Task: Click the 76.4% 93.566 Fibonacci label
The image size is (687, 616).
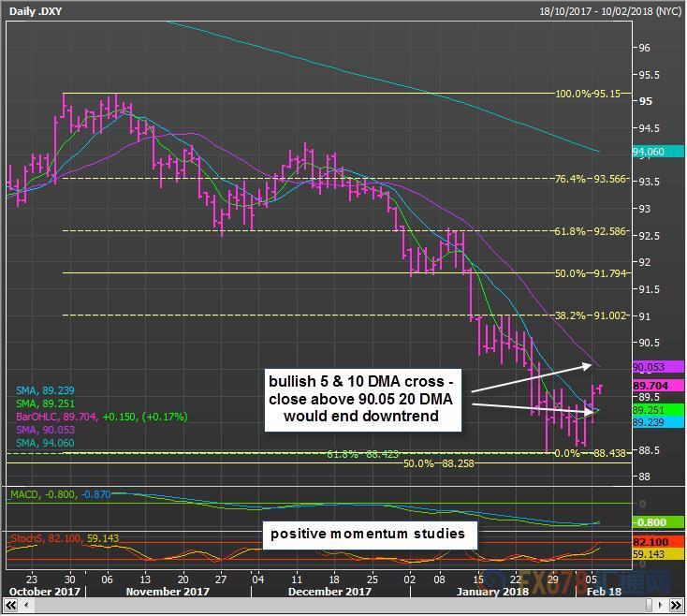Action: tap(589, 179)
